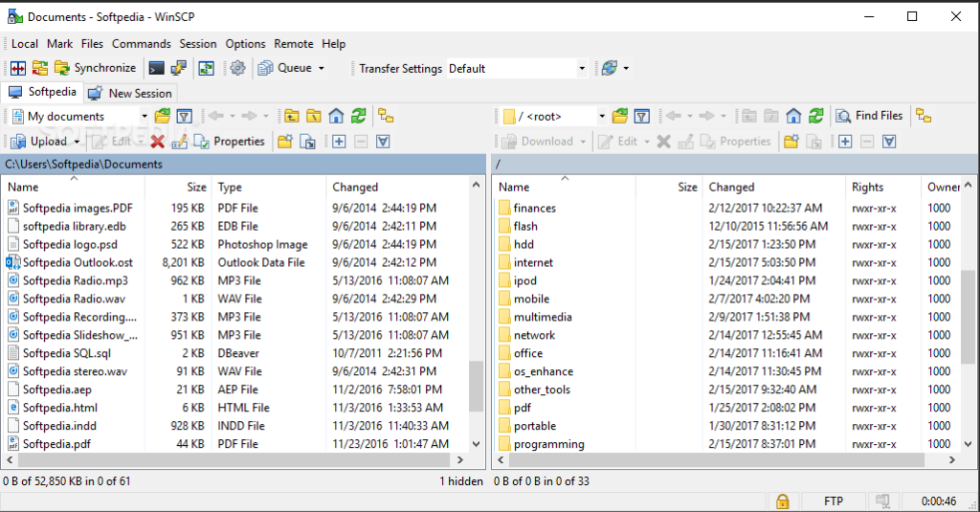
Task: Click the local panel filter icon
Action: coord(184,117)
